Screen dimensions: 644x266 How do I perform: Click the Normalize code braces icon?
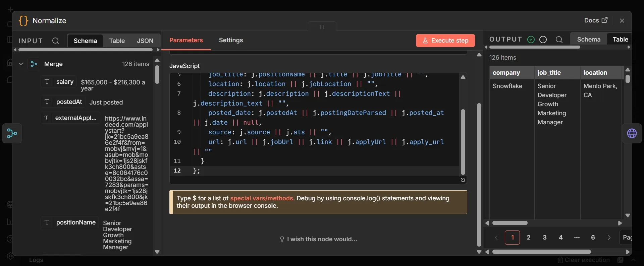23,21
